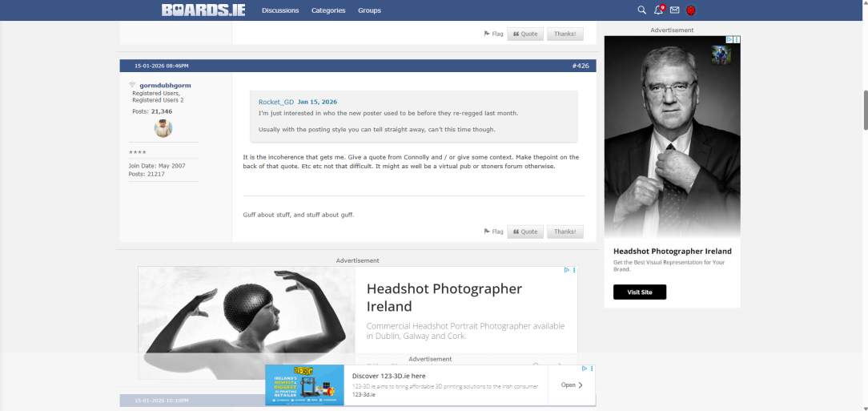The width and height of the screenshot is (868, 411).
Task: Select the user's four-star rank
Action: [x=137, y=152]
